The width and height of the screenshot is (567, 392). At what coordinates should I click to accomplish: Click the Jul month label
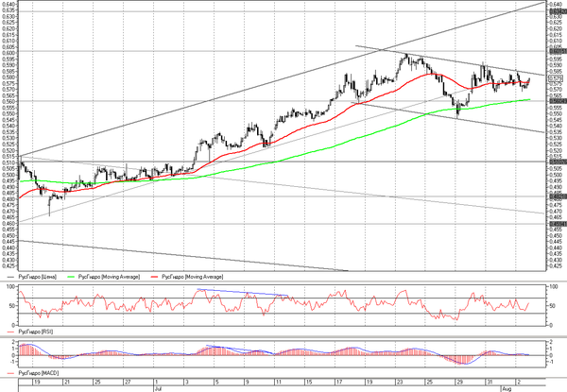click(x=157, y=389)
